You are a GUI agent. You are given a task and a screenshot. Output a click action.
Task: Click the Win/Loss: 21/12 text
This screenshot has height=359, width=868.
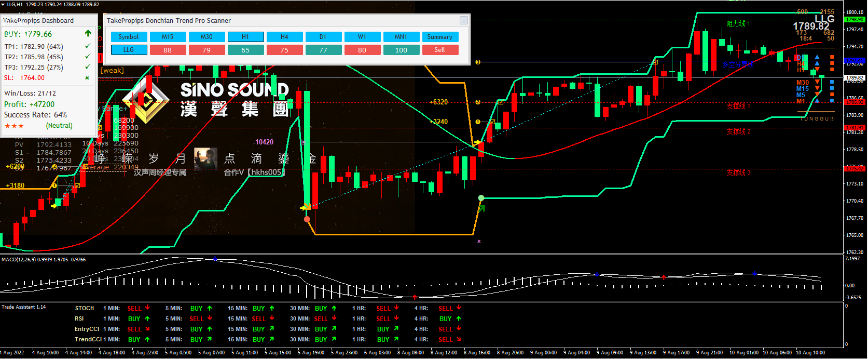point(30,94)
